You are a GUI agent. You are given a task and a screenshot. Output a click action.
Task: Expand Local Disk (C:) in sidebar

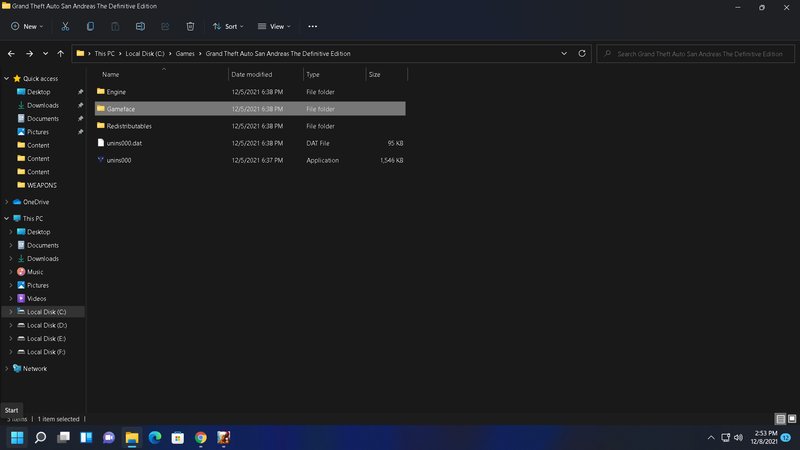[11, 312]
